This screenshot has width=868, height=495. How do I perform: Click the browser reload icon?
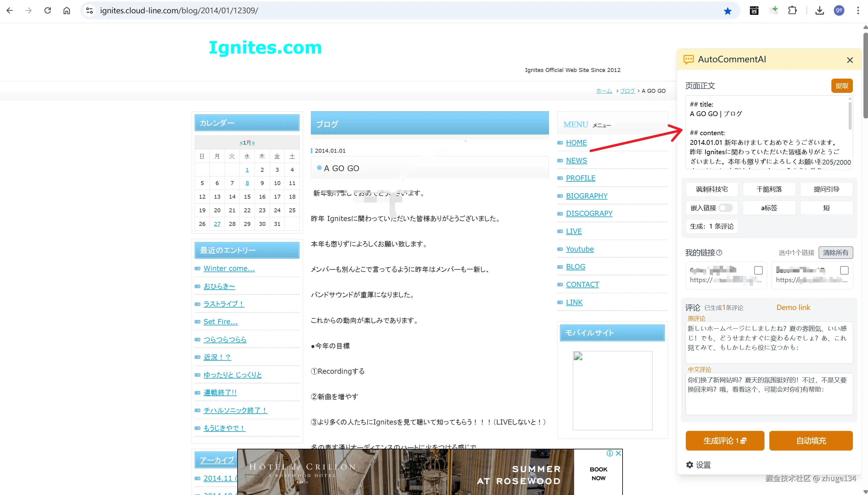click(48, 11)
